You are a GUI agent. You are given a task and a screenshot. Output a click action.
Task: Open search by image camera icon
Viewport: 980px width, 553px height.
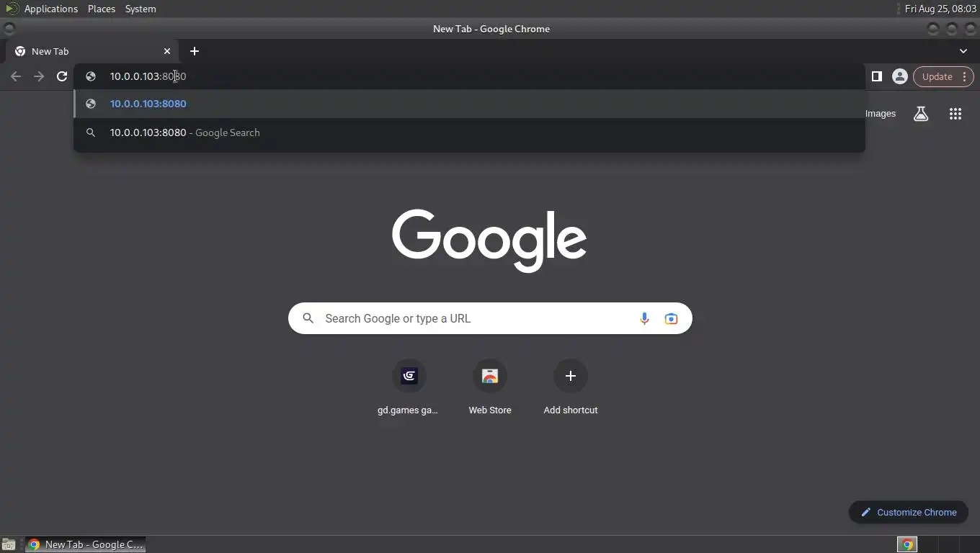(x=671, y=318)
